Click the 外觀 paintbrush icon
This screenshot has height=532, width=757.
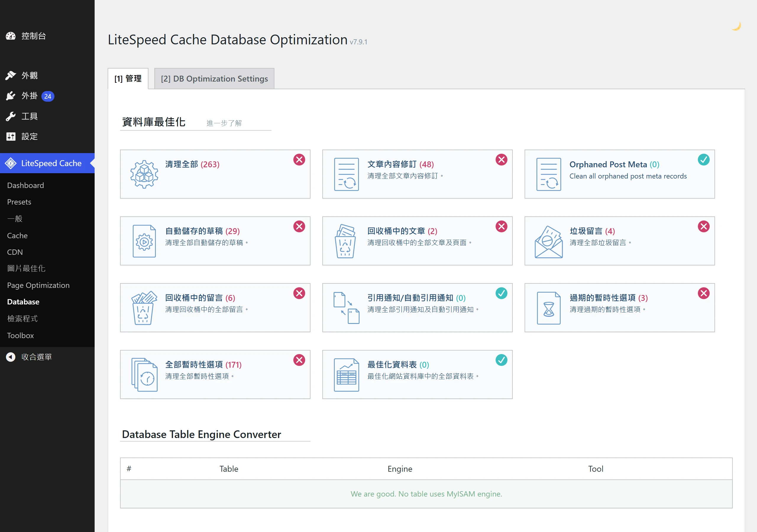[11, 75]
